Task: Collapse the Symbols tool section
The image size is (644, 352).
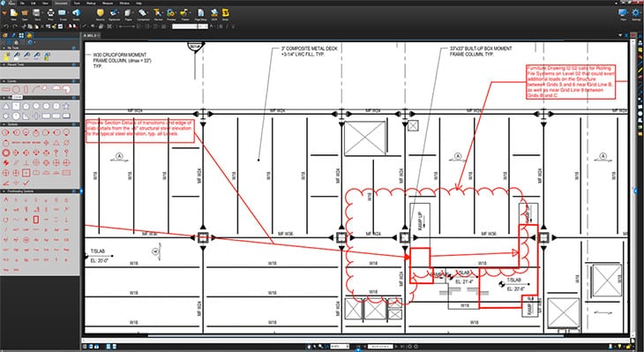Action: pyautogui.click(x=4, y=124)
